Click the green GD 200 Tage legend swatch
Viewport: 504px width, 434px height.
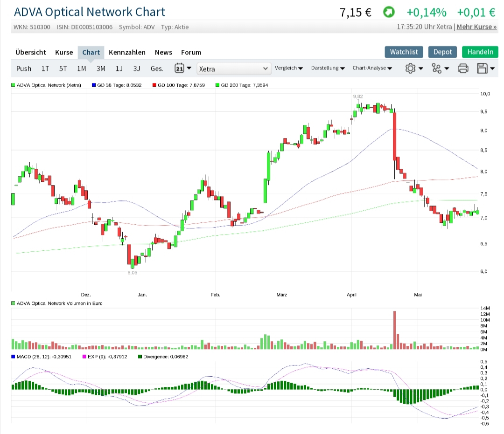tap(217, 85)
